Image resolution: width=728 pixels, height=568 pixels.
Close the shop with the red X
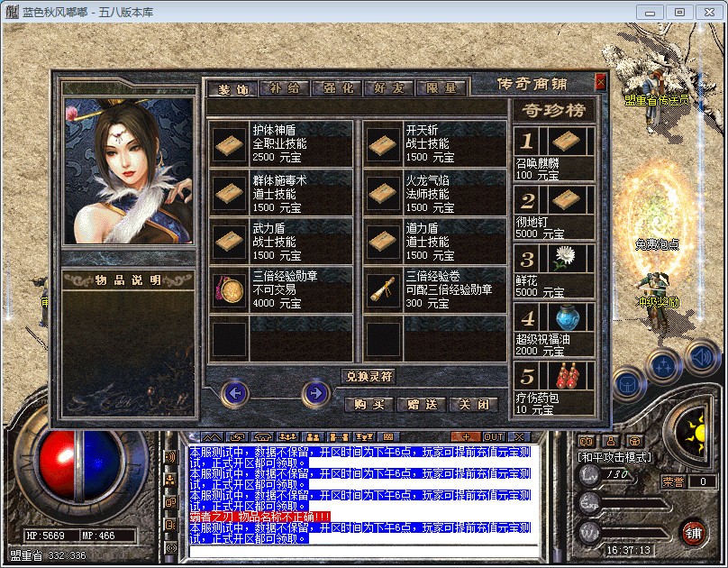click(601, 82)
